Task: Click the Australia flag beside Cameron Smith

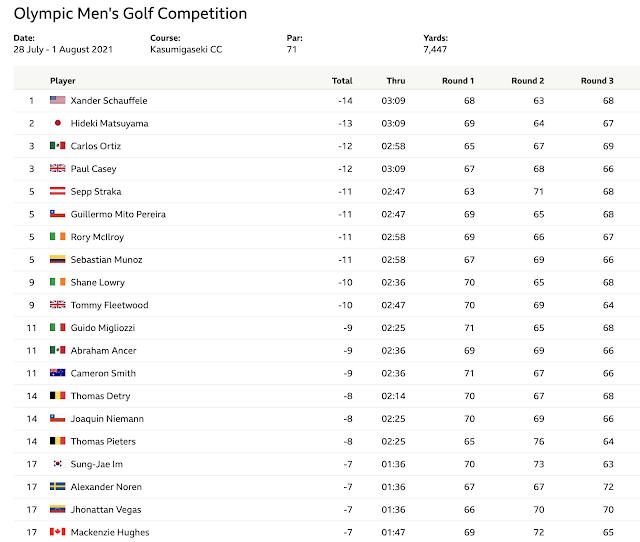Action: coord(57,373)
